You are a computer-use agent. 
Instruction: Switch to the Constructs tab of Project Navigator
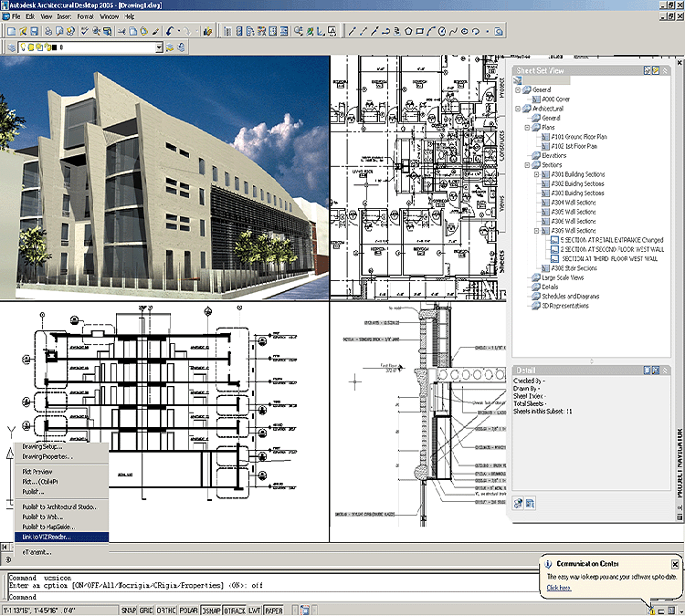(501, 145)
